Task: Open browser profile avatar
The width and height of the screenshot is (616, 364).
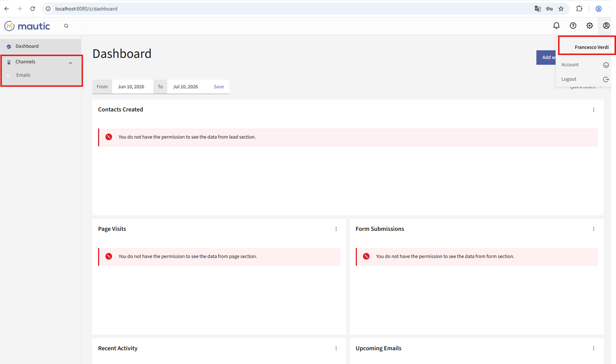Action: tap(599, 9)
